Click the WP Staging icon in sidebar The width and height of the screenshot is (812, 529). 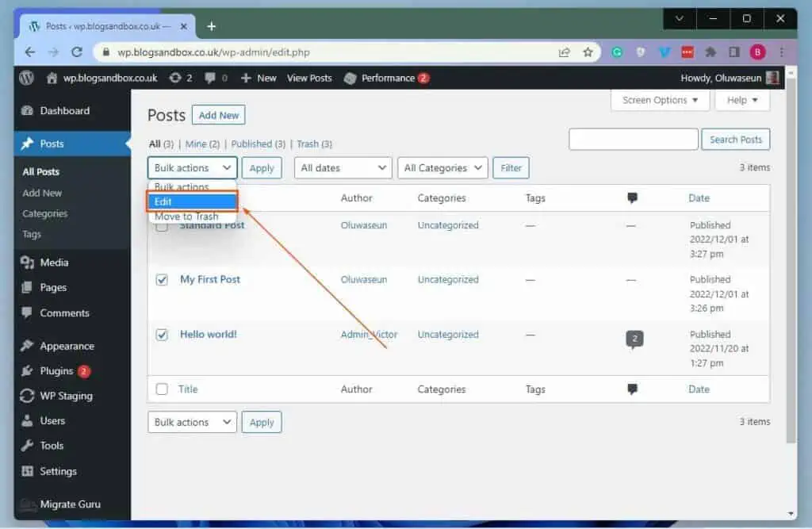click(25, 396)
